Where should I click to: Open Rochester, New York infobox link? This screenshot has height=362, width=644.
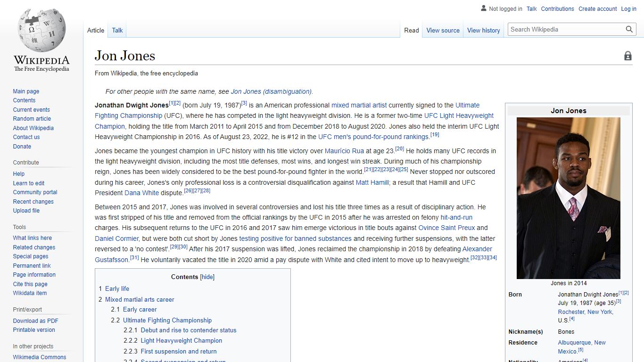(585, 312)
